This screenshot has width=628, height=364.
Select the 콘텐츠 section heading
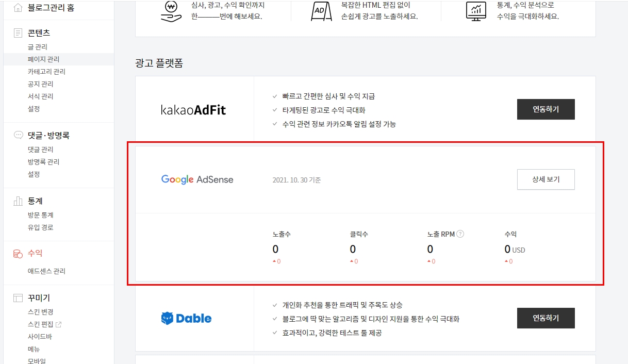[39, 33]
